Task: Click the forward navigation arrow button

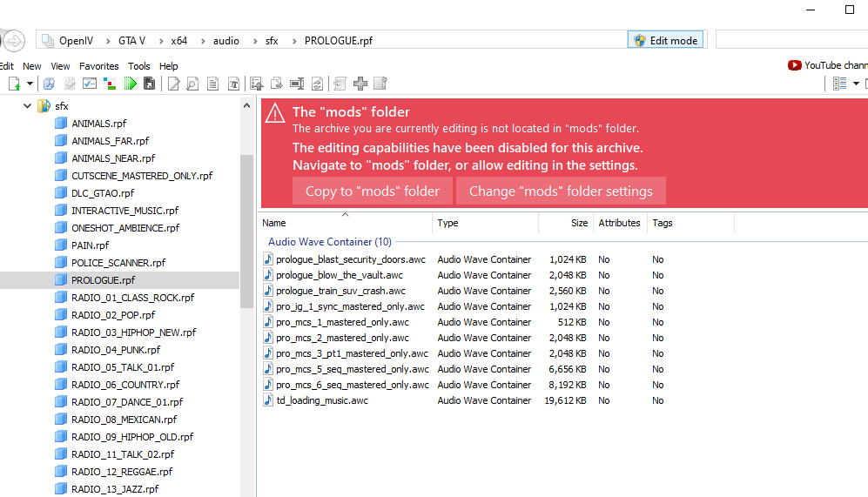Action: [x=13, y=40]
